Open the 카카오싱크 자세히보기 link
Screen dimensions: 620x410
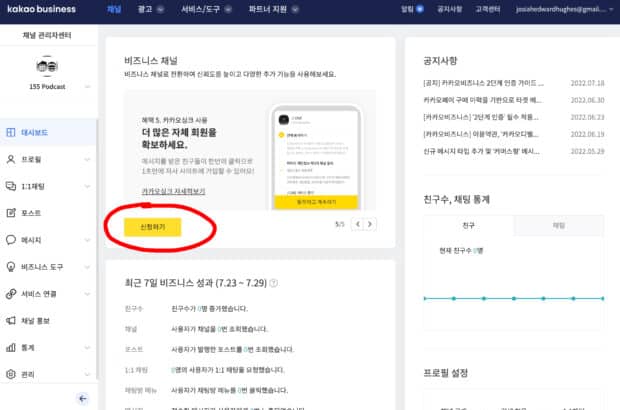pos(173,191)
